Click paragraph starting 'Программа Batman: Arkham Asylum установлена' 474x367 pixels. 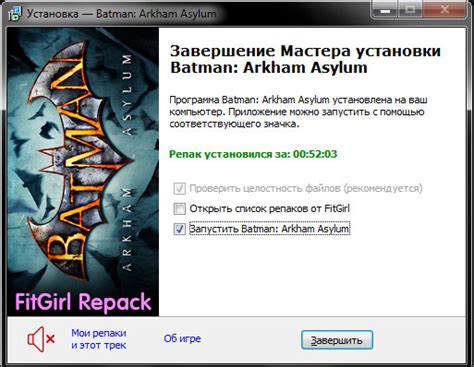click(298, 112)
